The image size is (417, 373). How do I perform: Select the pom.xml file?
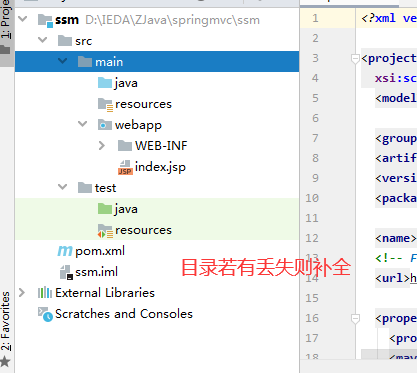point(100,251)
